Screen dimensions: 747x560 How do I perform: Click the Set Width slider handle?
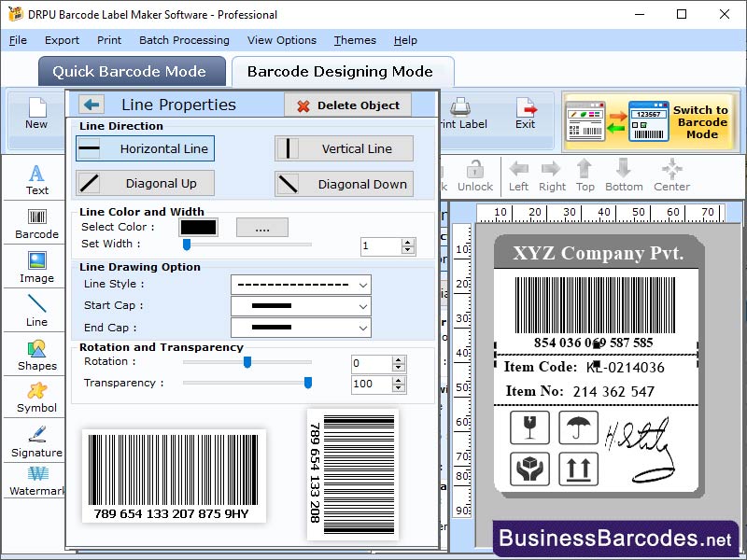click(187, 245)
